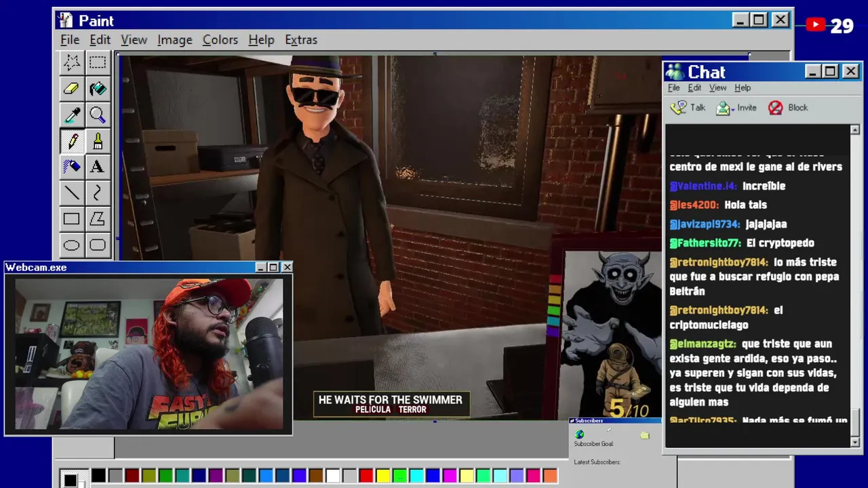Screen dimensions: 868x488
Task: Open the Chat window File menu
Action: point(673,88)
